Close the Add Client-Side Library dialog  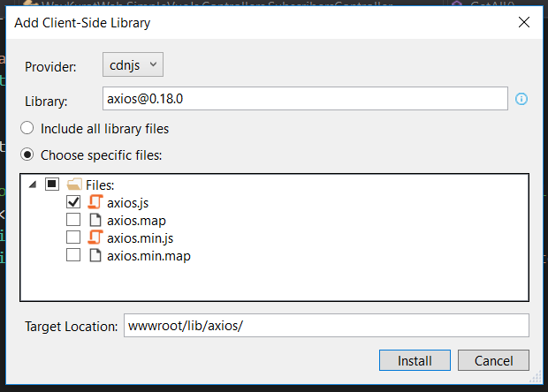coord(524,22)
